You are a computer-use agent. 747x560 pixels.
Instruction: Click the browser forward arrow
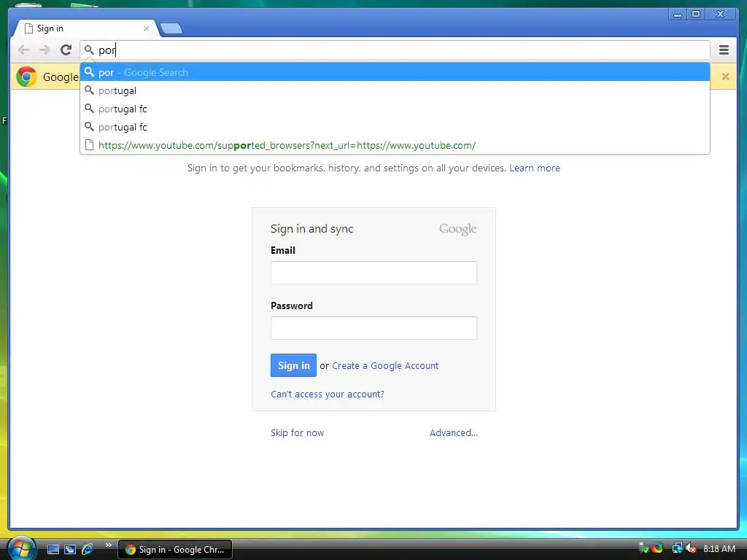tap(44, 50)
